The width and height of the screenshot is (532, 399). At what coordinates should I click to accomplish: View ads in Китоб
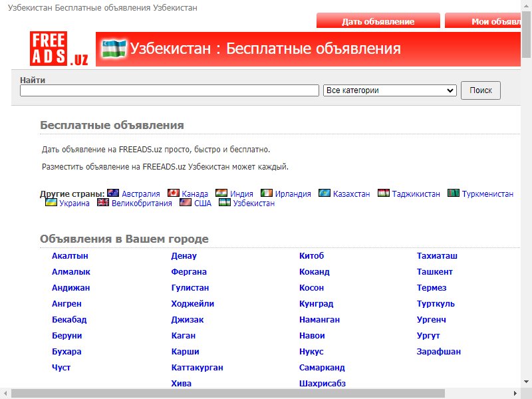click(311, 256)
